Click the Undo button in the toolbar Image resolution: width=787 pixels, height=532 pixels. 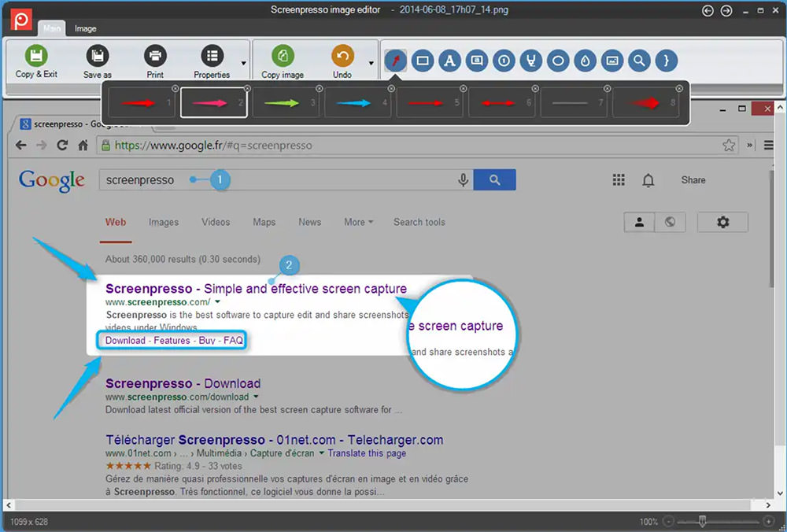point(342,60)
